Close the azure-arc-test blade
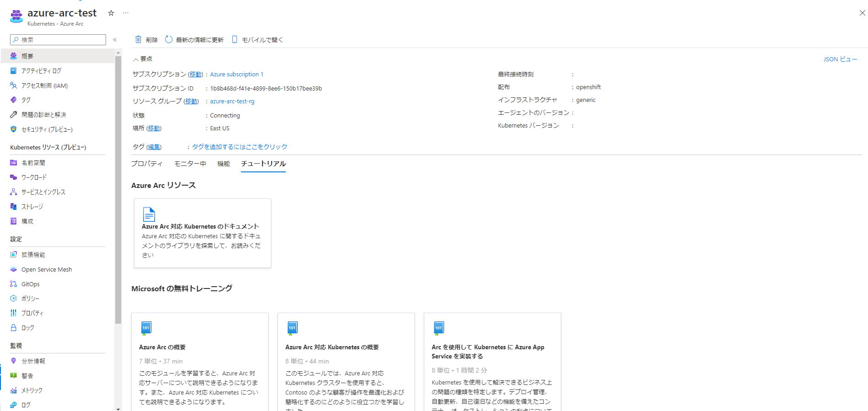Image resolution: width=868 pixels, height=411 pixels. 862,13
